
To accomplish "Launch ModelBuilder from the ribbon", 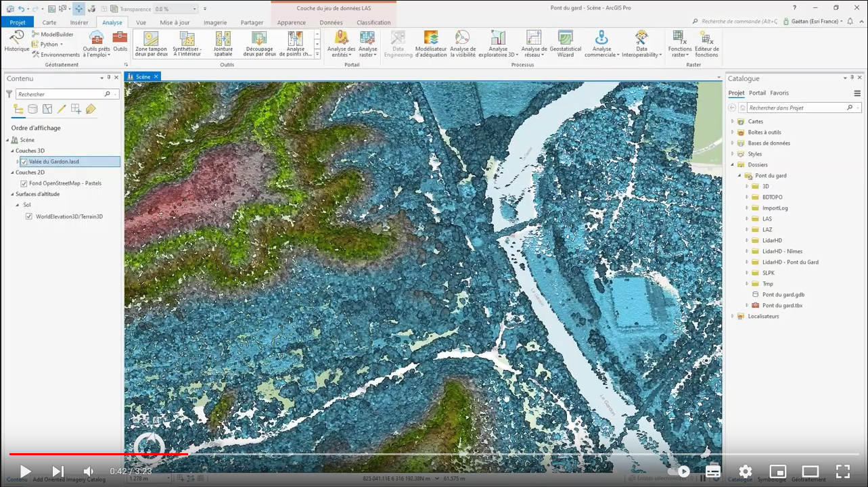I will tap(57, 34).
